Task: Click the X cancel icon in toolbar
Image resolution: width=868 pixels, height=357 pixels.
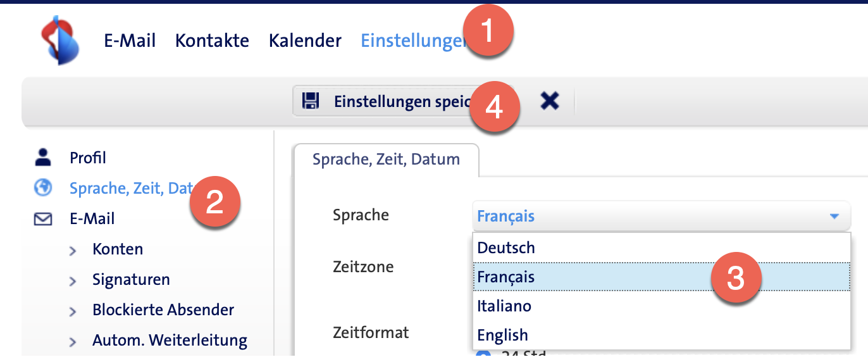Action: tap(550, 101)
